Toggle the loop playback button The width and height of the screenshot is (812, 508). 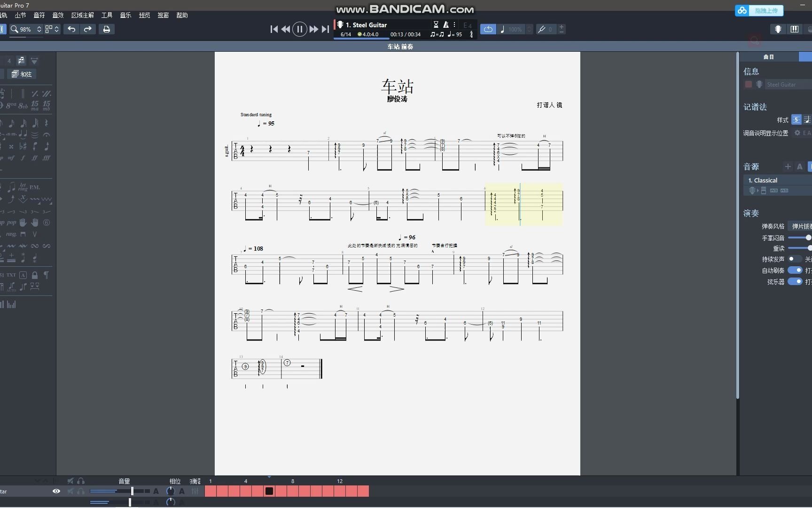click(488, 29)
